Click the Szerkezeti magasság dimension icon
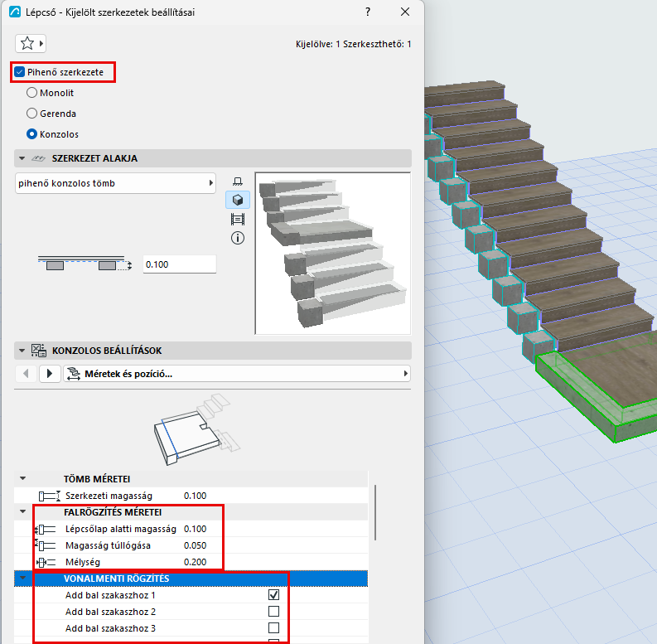Image resolution: width=657 pixels, height=644 pixels. [x=50, y=496]
